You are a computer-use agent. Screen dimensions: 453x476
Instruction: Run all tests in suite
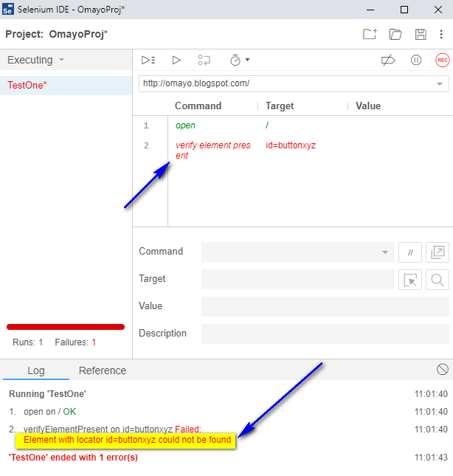click(x=148, y=60)
